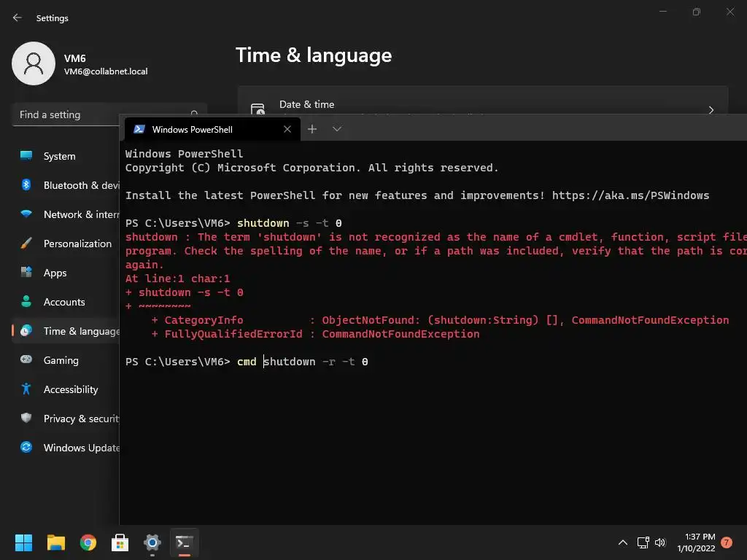Switch to Windows Terminal on taskbar
Image resolution: width=747 pixels, height=560 pixels.
185,542
